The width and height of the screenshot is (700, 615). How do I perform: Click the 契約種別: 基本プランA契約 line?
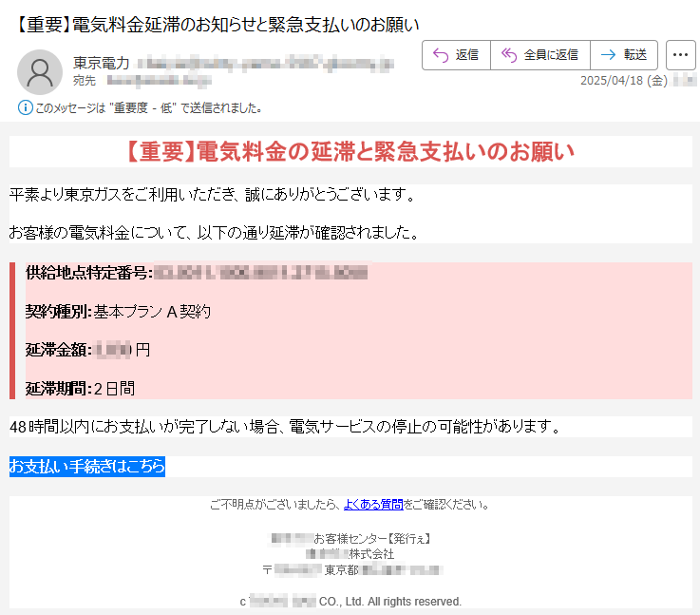coord(118,311)
